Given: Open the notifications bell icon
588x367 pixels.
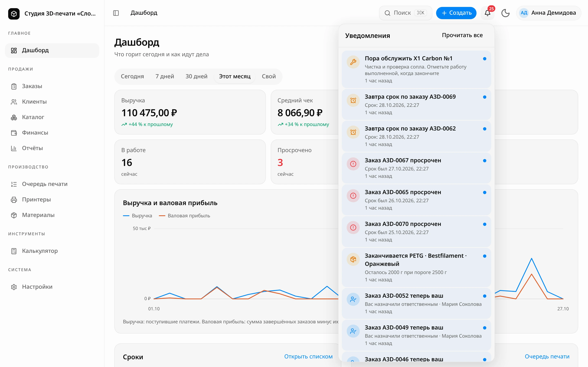Looking at the screenshot, I should 487,13.
